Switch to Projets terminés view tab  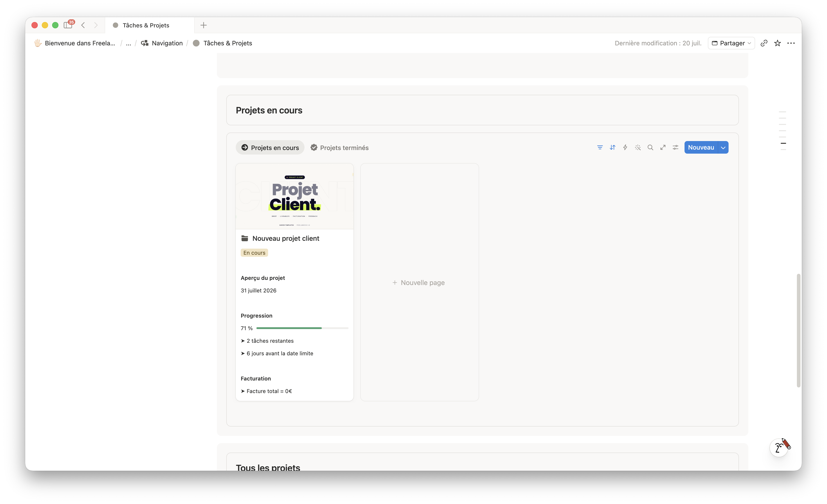pos(339,148)
